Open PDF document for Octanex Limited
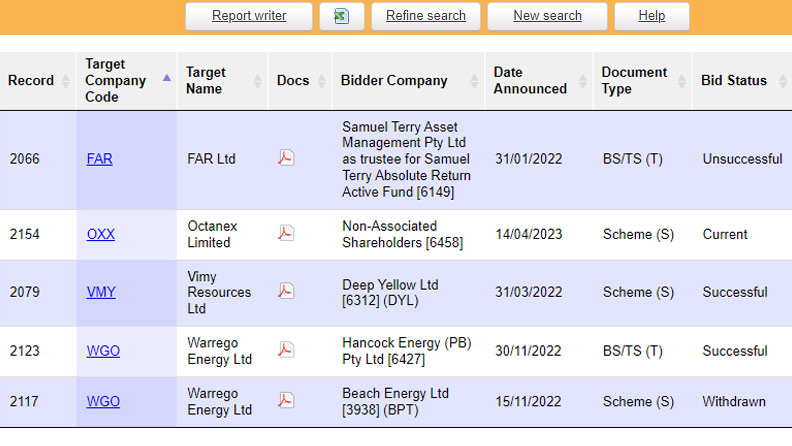 pos(286,234)
